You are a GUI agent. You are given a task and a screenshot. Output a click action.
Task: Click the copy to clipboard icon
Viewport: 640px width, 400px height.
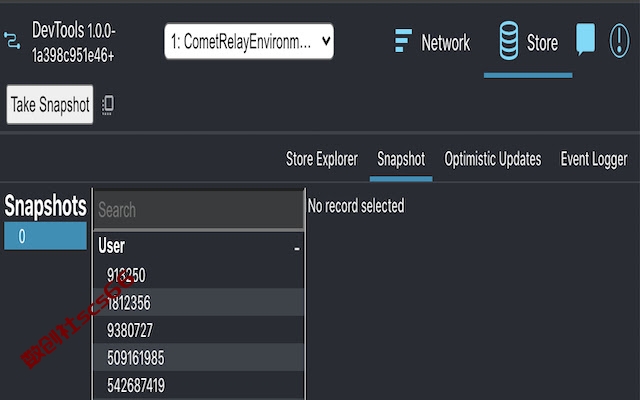pos(108,105)
